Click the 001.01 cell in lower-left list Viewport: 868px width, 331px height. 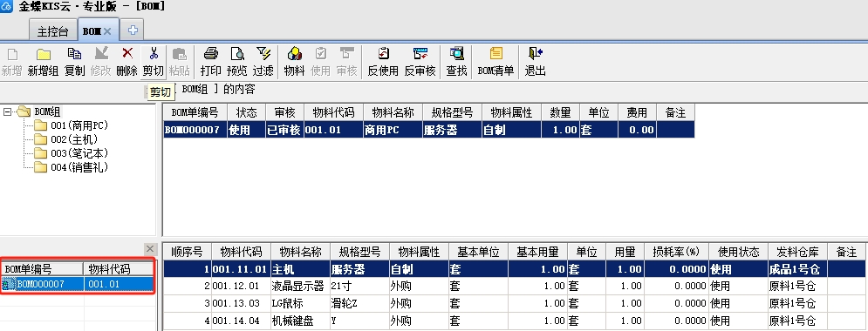(119, 284)
